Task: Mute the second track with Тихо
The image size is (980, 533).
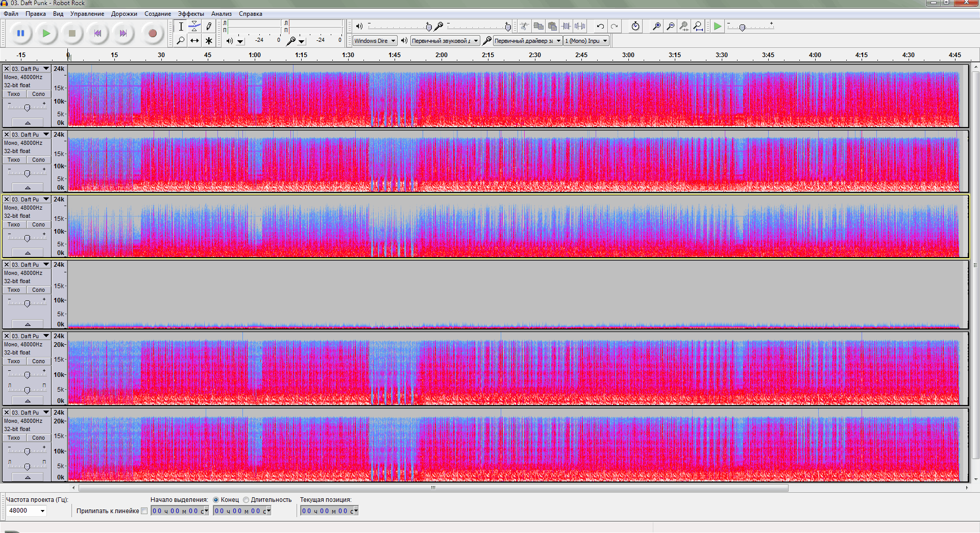Action: pos(14,160)
